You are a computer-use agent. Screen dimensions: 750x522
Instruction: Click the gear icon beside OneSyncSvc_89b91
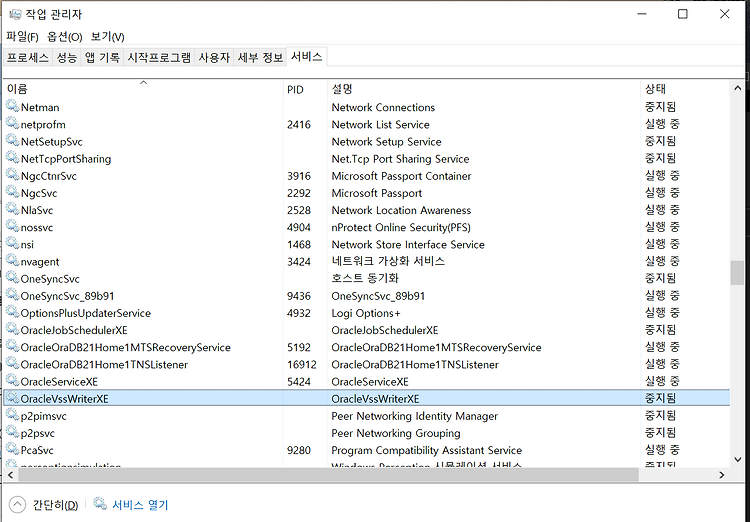[x=12, y=295]
